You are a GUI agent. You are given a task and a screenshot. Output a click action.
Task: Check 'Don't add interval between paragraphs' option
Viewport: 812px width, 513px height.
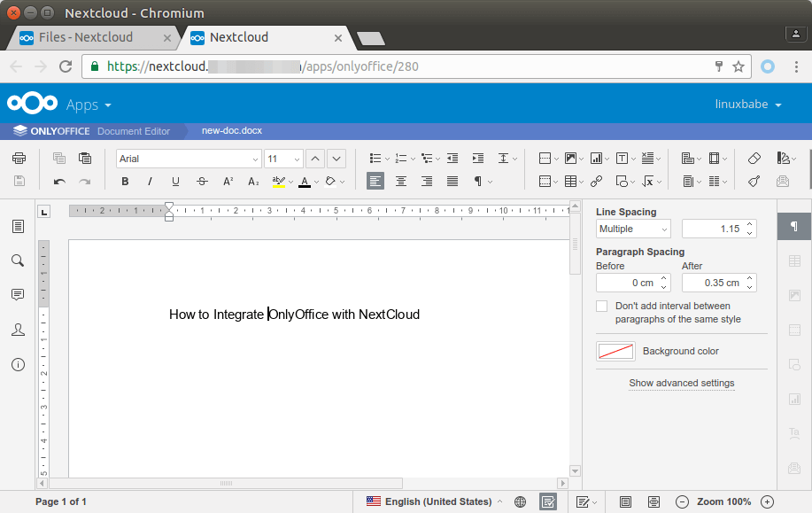tap(601, 306)
